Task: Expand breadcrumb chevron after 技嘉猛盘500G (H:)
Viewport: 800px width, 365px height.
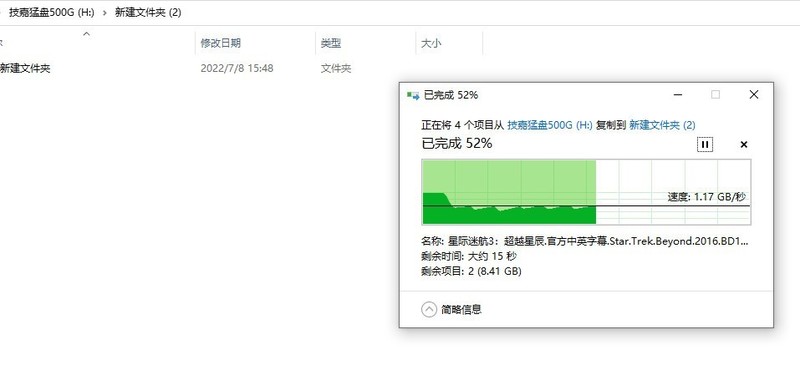Action: pyautogui.click(x=105, y=13)
